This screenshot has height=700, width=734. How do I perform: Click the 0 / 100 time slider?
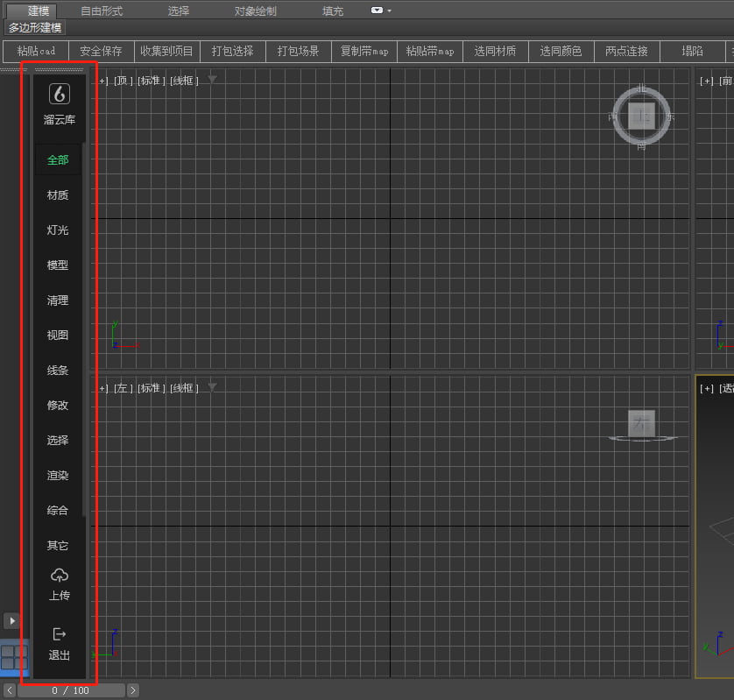click(71, 690)
